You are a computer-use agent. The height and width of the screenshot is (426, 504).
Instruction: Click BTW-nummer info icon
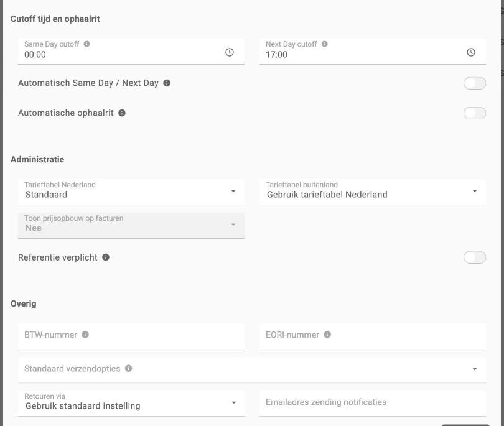(x=85, y=335)
